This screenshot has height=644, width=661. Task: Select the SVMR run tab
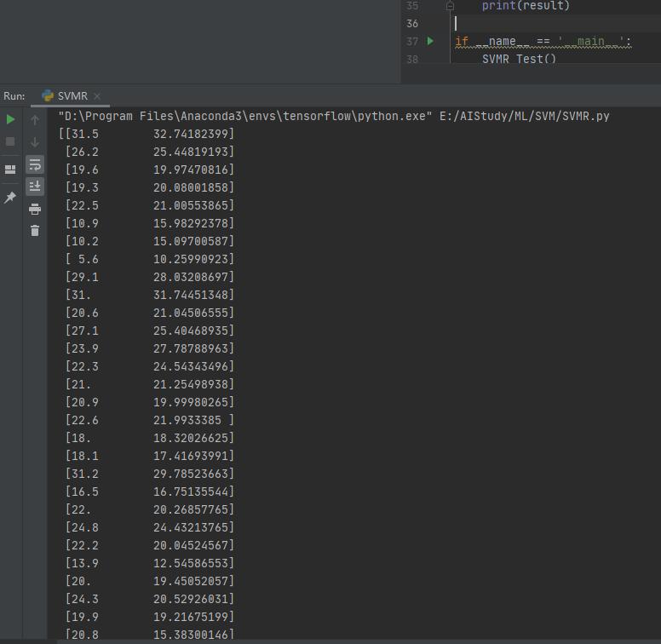click(x=72, y=96)
